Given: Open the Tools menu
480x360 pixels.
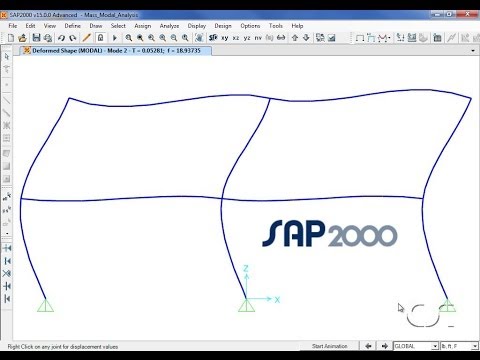Looking at the screenshot, I should pos(276,26).
